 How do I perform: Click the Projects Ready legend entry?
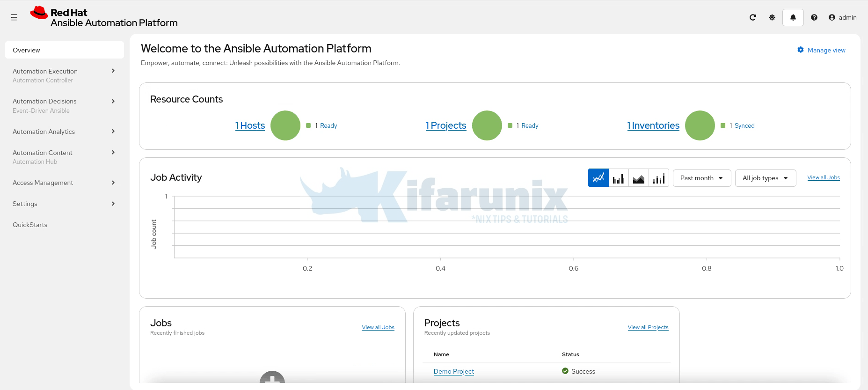tap(523, 125)
